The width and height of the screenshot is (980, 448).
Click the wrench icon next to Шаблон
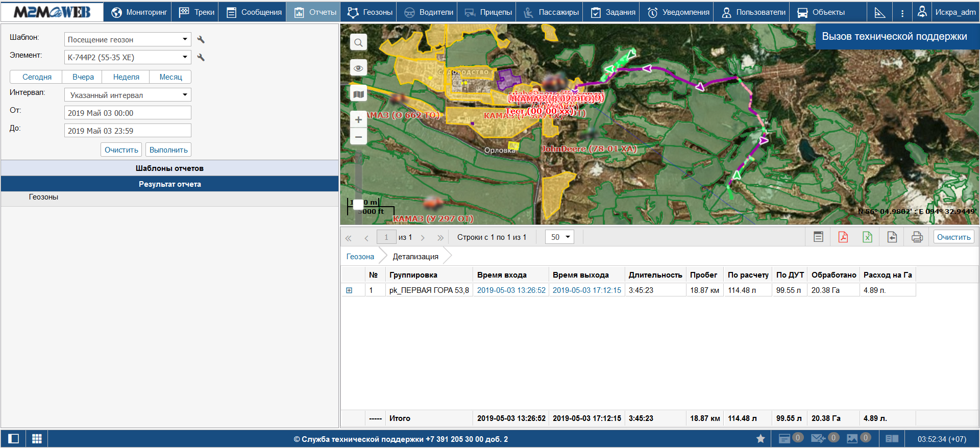(x=201, y=40)
